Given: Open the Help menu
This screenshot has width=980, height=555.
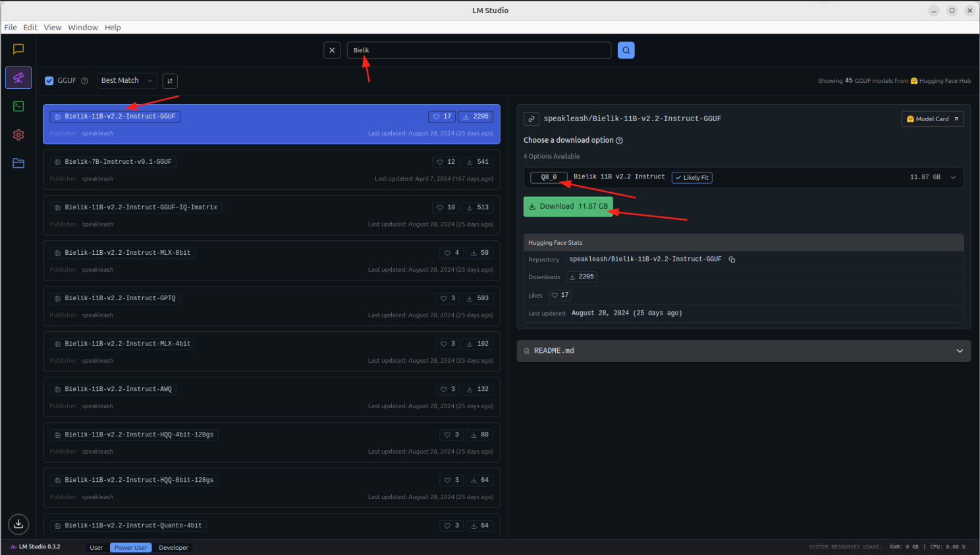Looking at the screenshot, I should point(113,28).
